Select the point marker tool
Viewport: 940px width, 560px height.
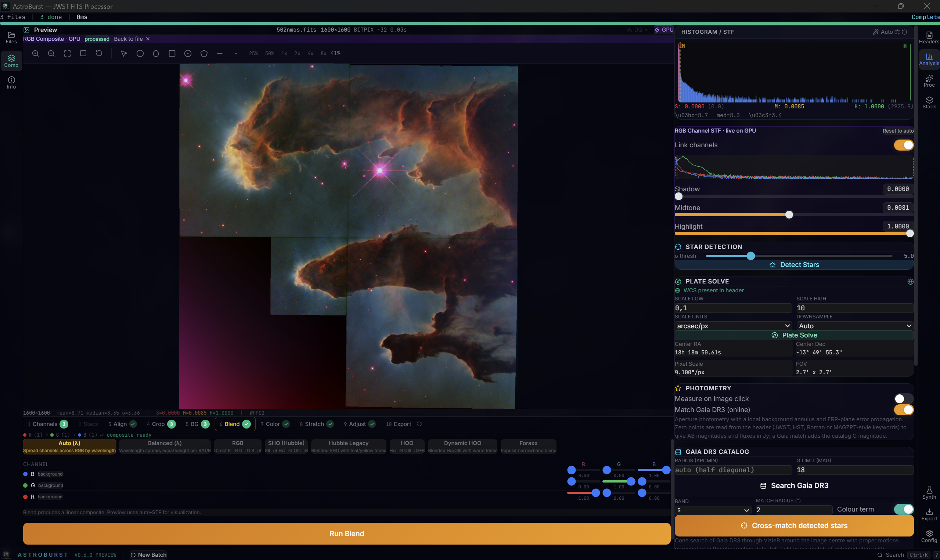(236, 54)
